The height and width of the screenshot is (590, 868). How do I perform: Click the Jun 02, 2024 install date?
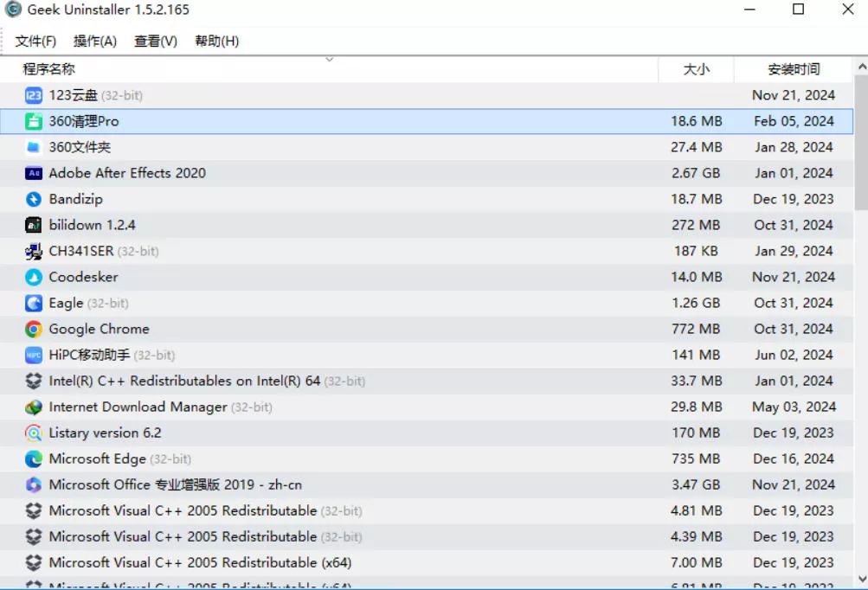(794, 356)
